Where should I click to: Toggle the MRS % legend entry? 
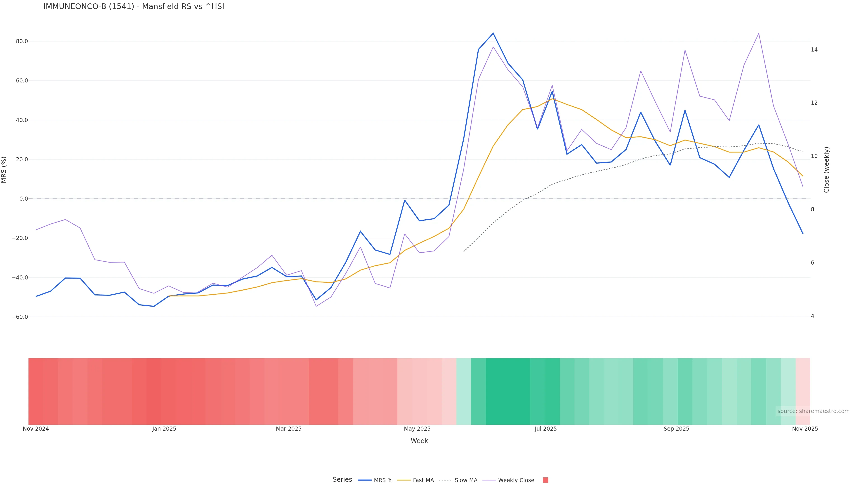click(383, 480)
